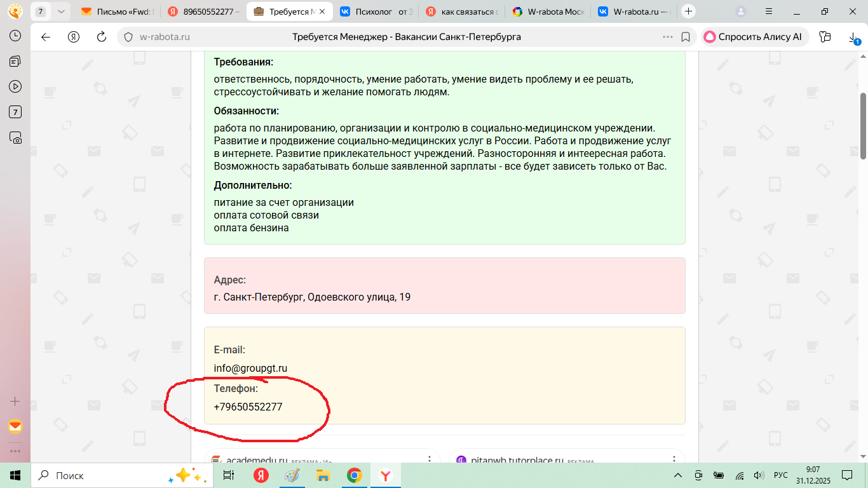Click the info@groupgt.ru email address
868x488 pixels.
250,368
